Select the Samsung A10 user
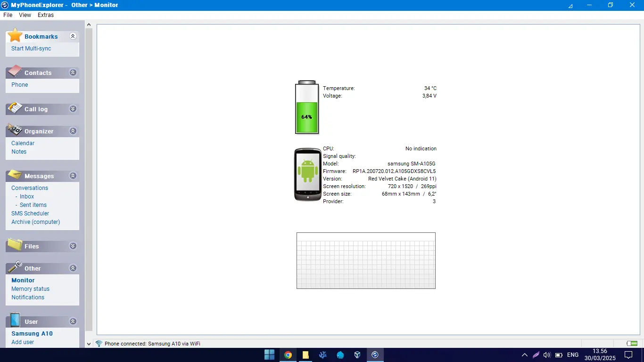The width and height of the screenshot is (644, 362). click(x=32, y=334)
